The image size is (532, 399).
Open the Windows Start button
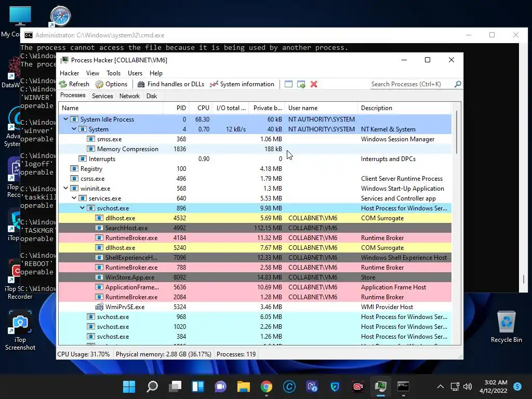coord(129,387)
